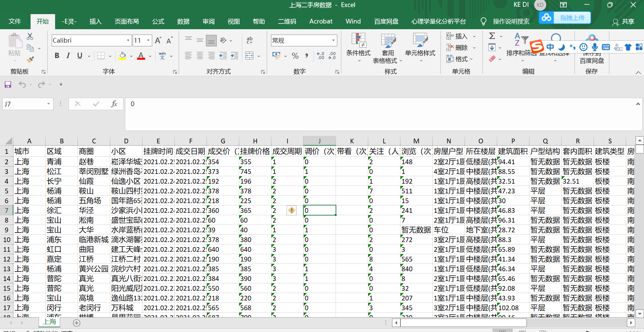Click the Insert Function fx icon
The image size is (644, 332).
114,104
